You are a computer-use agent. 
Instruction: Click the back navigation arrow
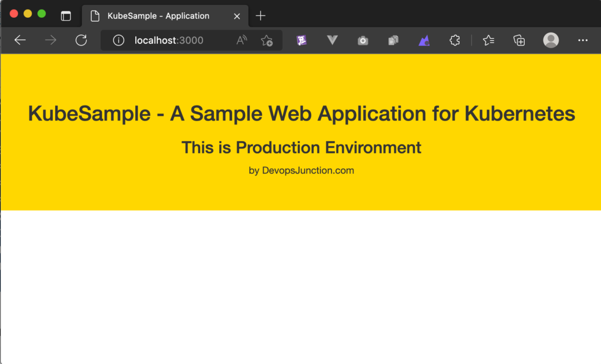point(20,40)
